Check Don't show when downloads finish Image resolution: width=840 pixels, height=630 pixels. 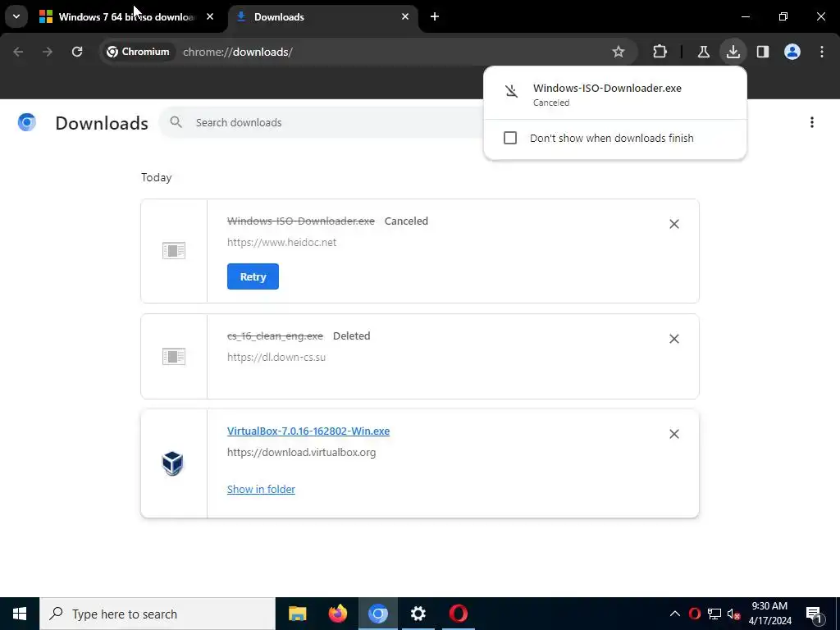coord(510,138)
